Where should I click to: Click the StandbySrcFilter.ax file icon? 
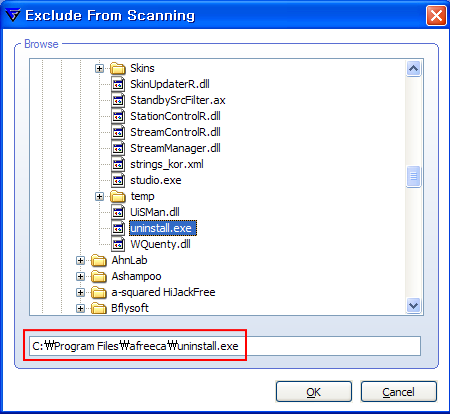(118, 100)
